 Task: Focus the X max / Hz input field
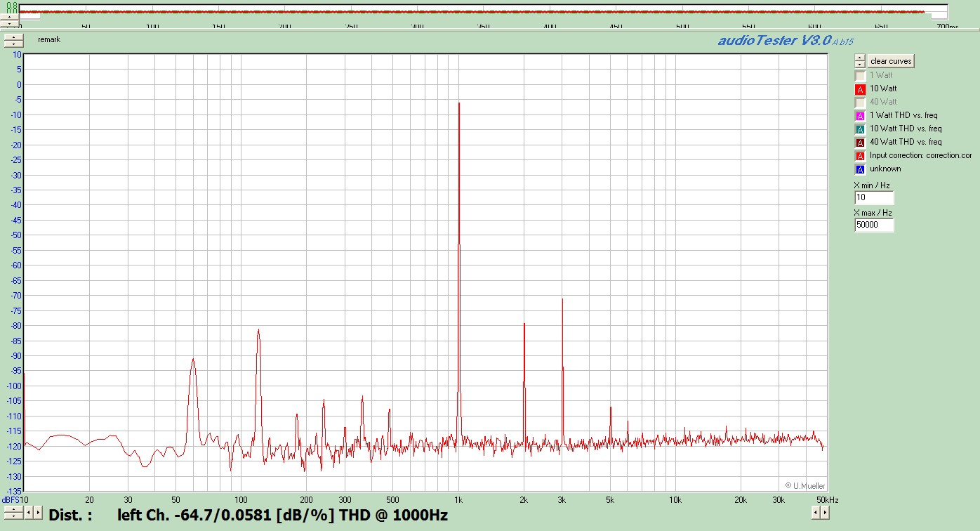pos(874,225)
